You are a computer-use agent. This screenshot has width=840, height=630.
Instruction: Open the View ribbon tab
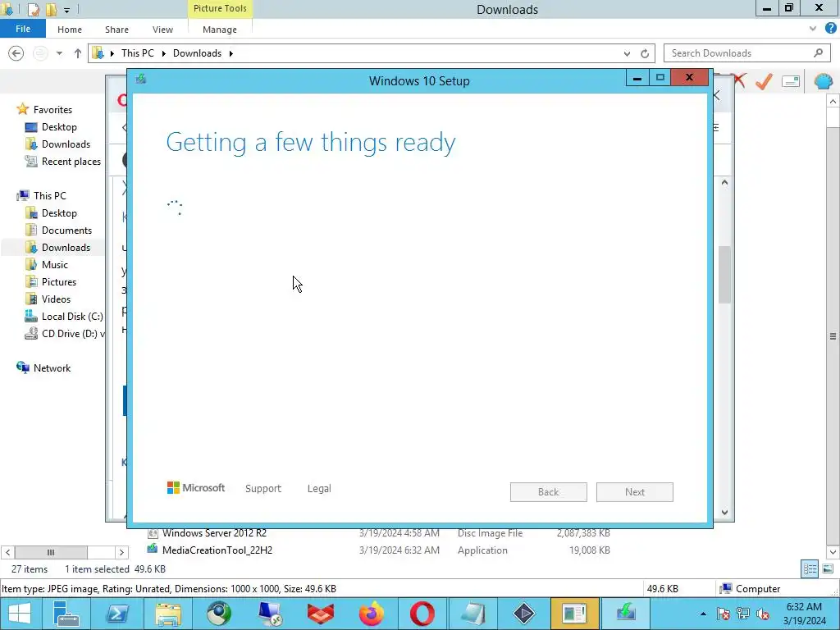coord(162,30)
